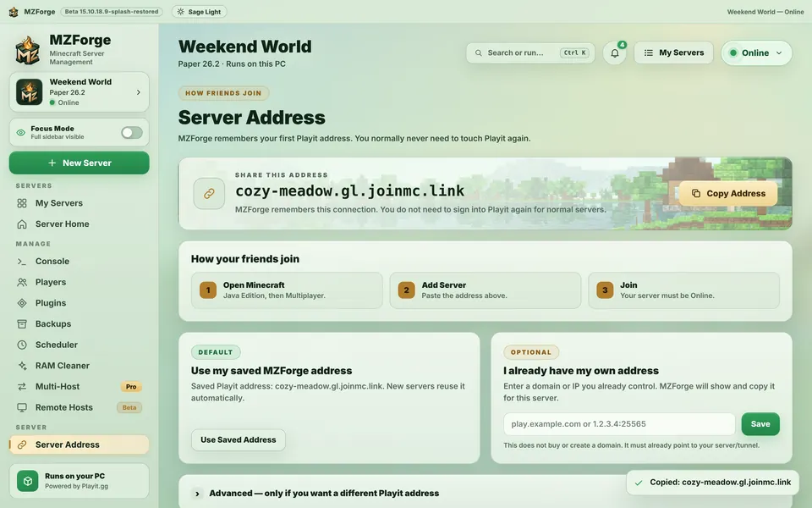
Task: Click step 3 Join card
Action: click(684, 290)
